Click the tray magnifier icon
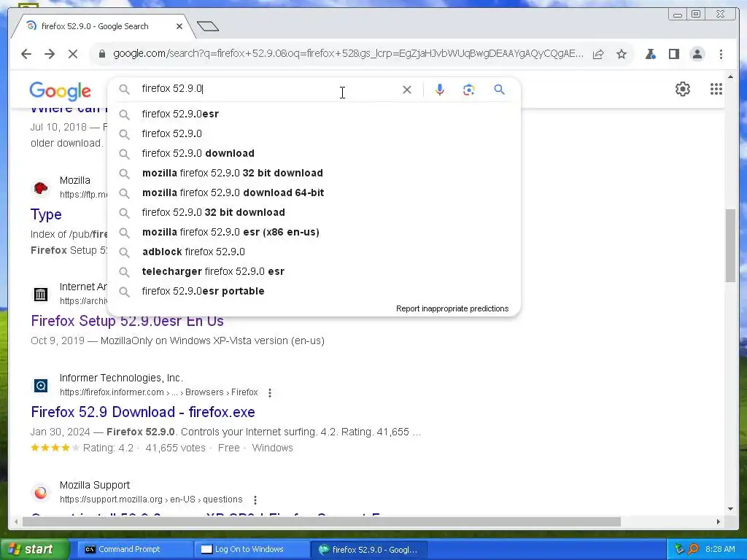The width and height of the screenshot is (747, 560). point(693,550)
